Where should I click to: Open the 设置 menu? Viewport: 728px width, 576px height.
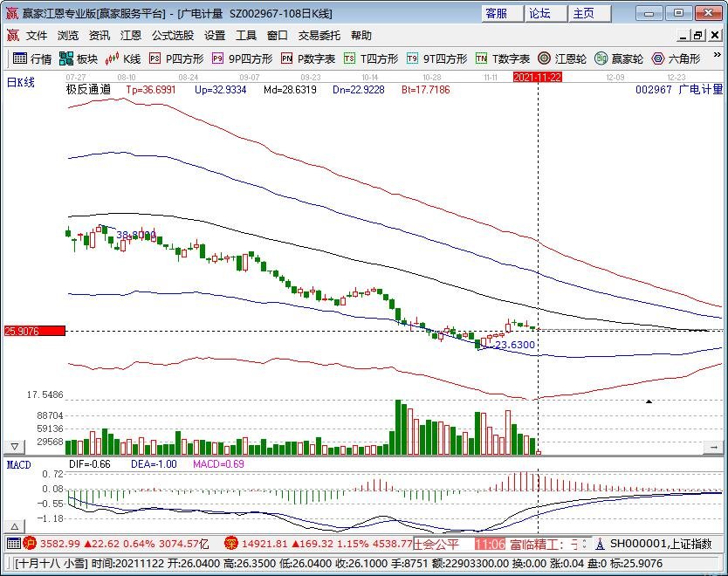pyautogui.click(x=215, y=35)
